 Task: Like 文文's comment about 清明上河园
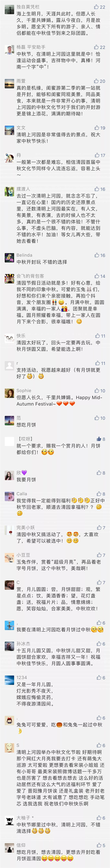point(97,128)
